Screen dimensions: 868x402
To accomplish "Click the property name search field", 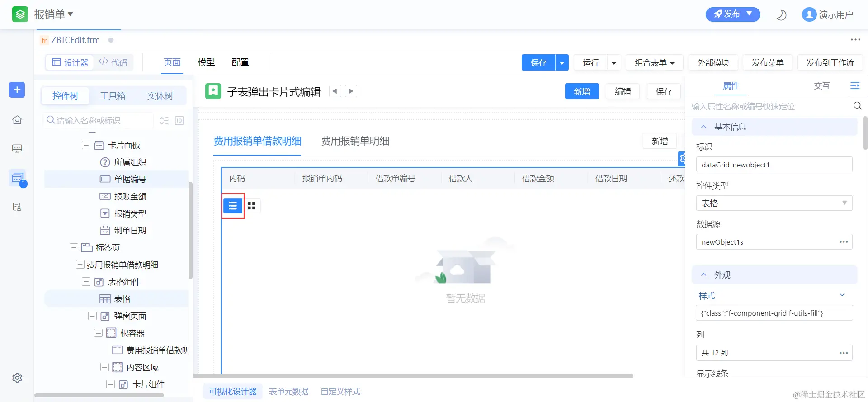I will 769,106.
